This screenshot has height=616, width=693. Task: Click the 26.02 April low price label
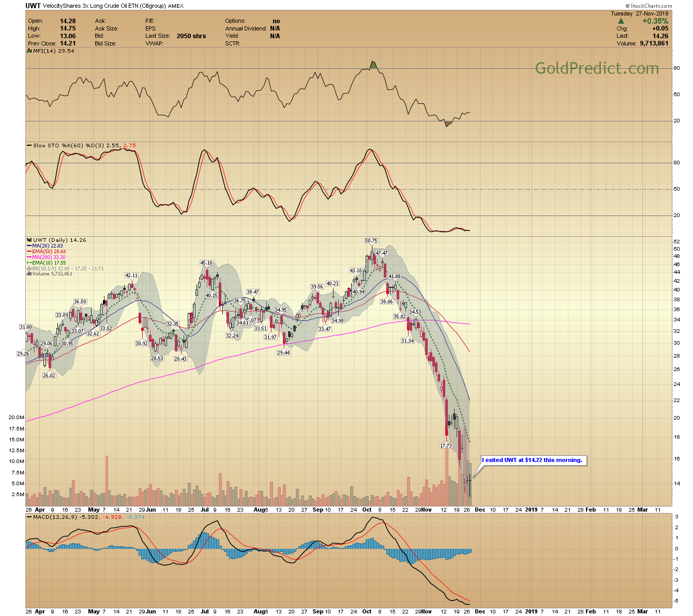coord(49,376)
